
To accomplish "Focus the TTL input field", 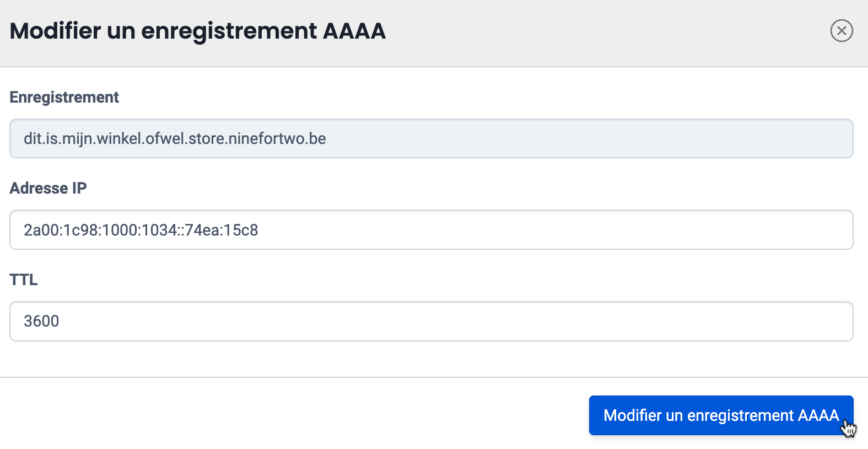I will point(431,322).
